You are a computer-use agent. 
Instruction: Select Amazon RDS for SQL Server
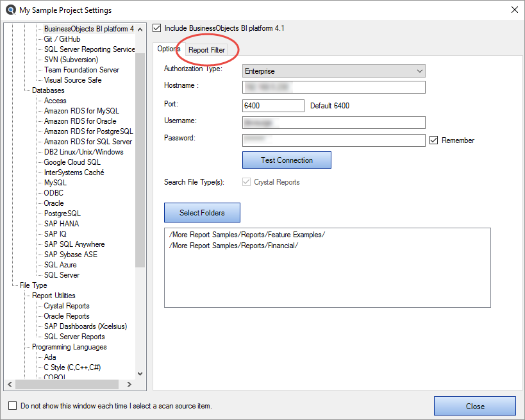(88, 142)
